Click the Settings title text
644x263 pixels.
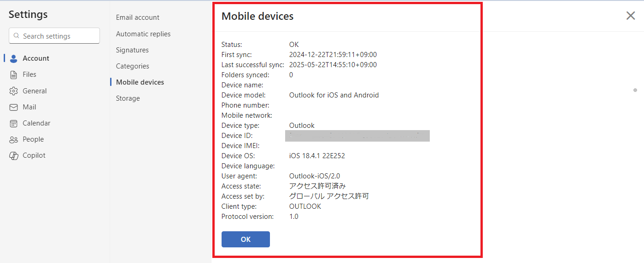[28, 14]
